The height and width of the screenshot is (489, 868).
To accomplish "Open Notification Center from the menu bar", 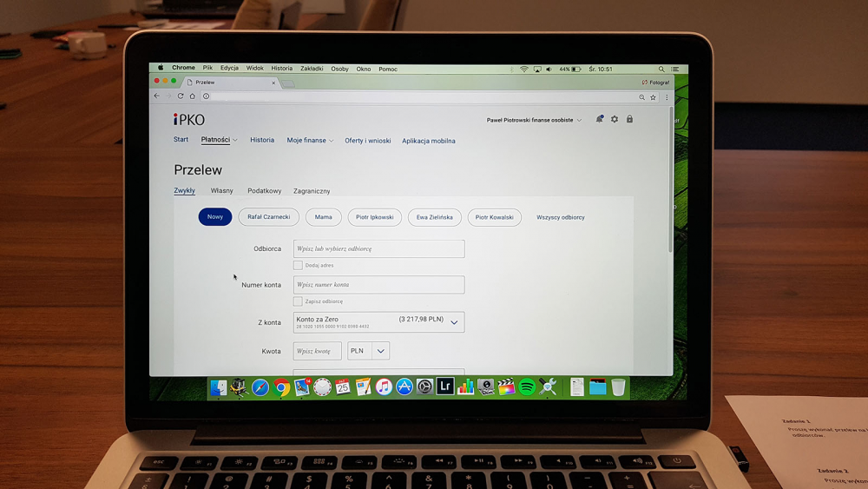I will (x=674, y=69).
